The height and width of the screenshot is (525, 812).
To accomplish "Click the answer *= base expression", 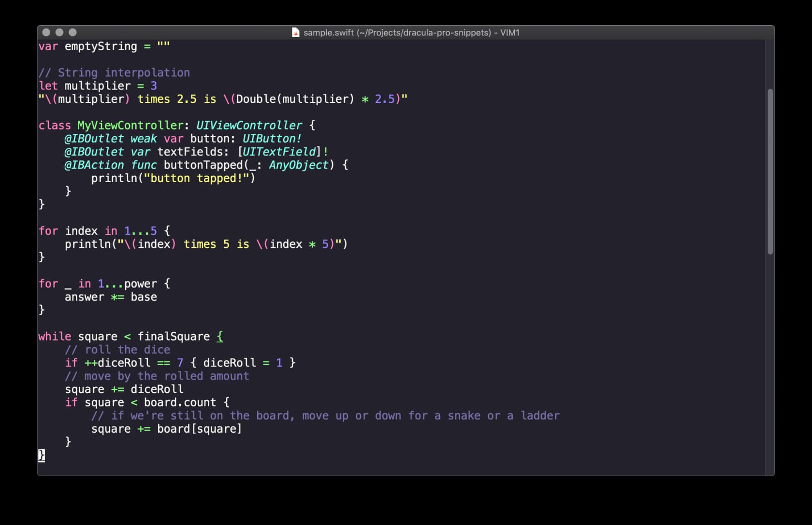I will pyautogui.click(x=110, y=297).
